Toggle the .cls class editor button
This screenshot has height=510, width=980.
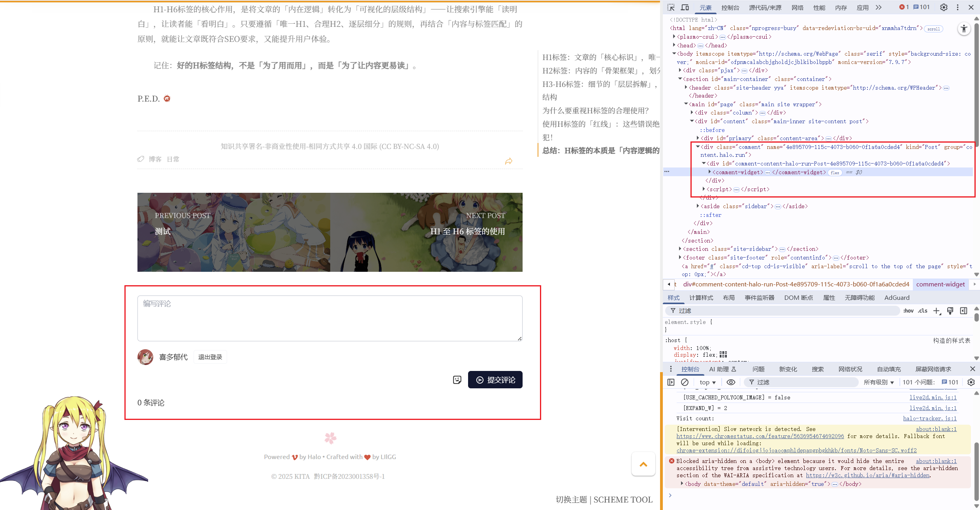point(922,311)
